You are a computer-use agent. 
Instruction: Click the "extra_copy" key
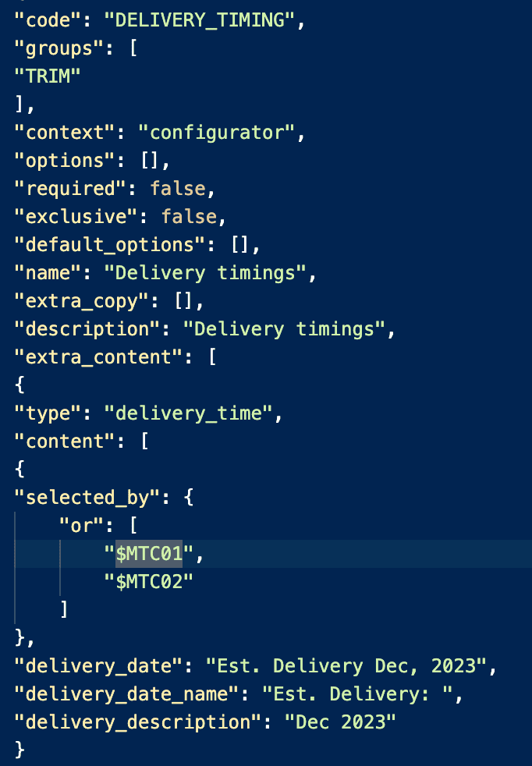[x=81, y=301]
